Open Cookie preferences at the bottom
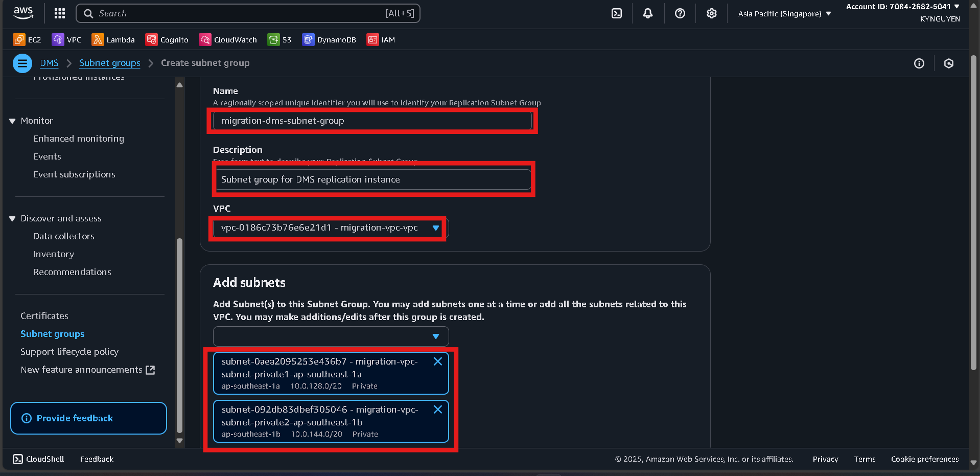The height and width of the screenshot is (476, 980). 924,459
